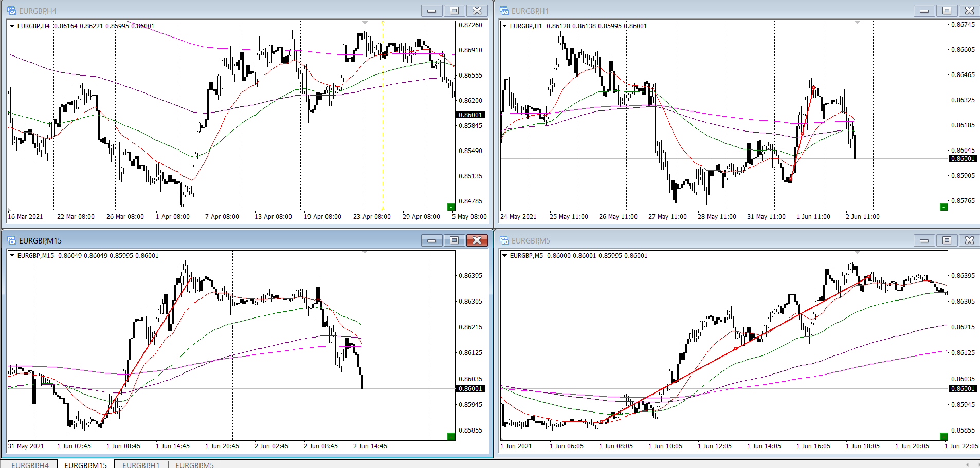Select the EURGBP,M15 bottom tab

click(x=85, y=464)
